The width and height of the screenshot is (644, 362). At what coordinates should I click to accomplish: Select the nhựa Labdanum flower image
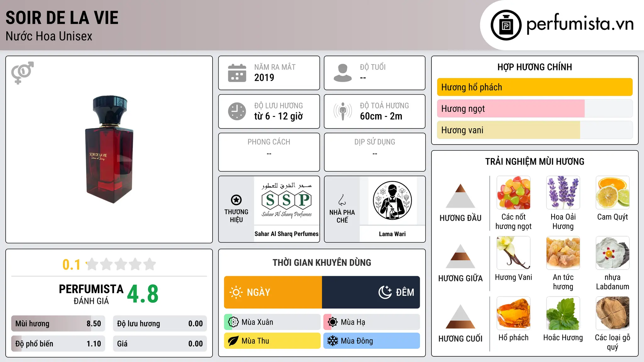[x=613, y=253]
